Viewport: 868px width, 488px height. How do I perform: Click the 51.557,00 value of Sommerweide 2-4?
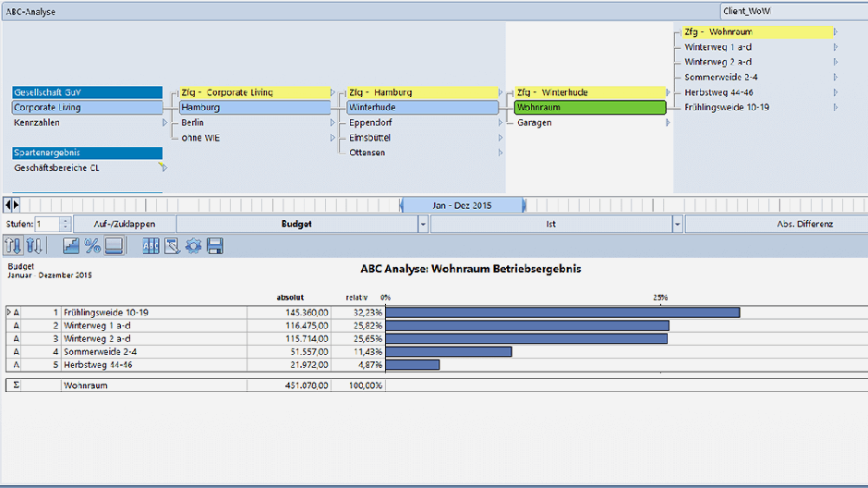(309, 352)
